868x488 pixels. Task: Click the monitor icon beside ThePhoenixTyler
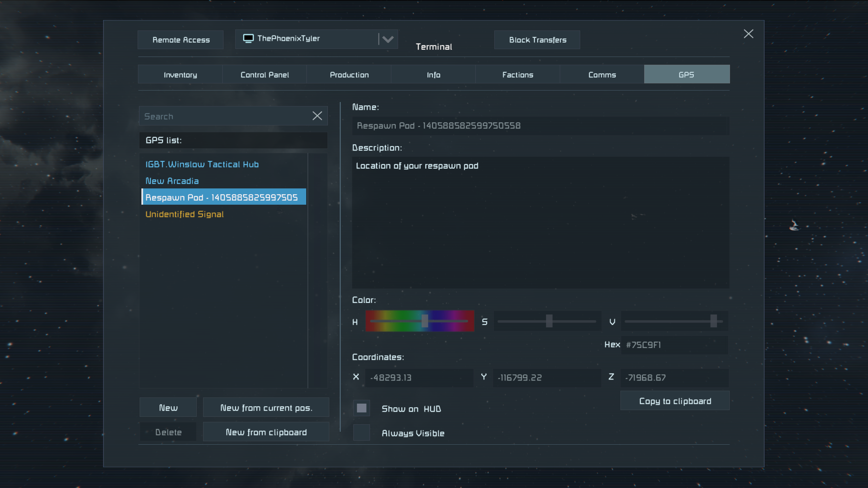tap(248, 39)
